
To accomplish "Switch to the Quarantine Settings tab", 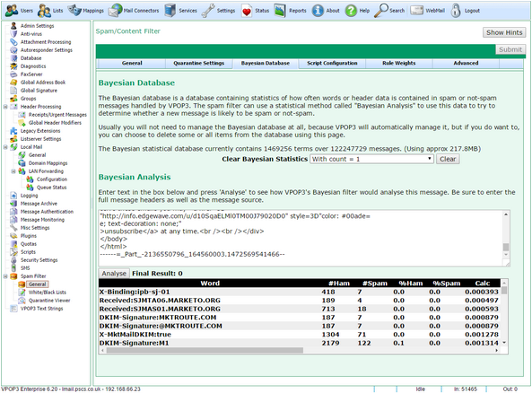I will pos(198,63).
